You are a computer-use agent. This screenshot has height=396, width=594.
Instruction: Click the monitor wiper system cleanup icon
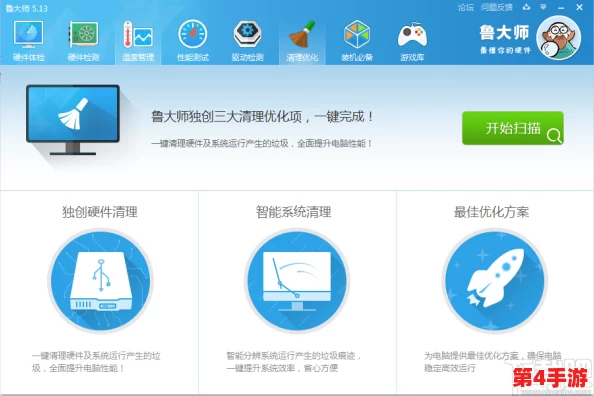297,281
